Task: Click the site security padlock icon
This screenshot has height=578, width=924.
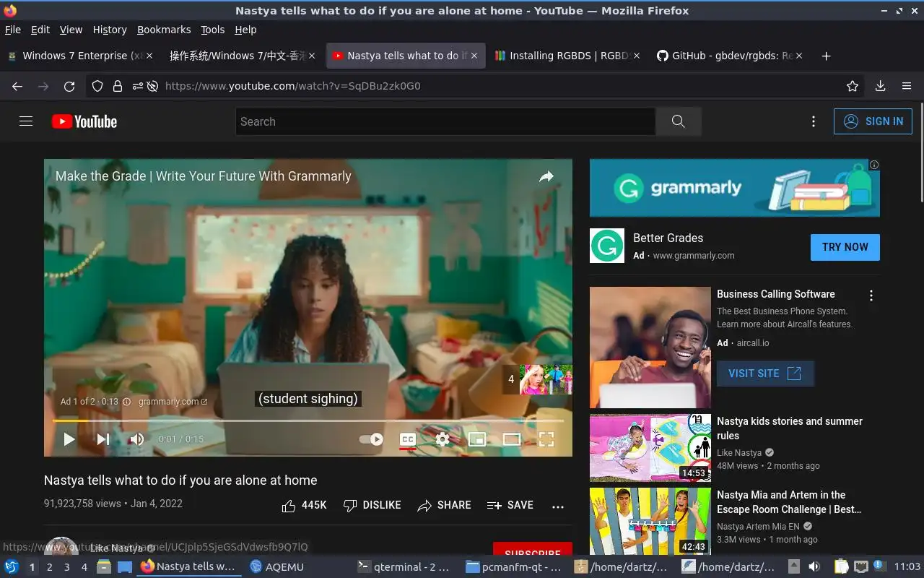Action: pos(118,86)
